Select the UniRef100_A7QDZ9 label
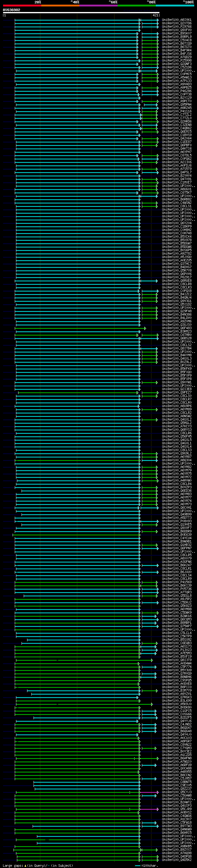Image resolution: width=197 pixels, height=868 pixels. tap(176, 57)
